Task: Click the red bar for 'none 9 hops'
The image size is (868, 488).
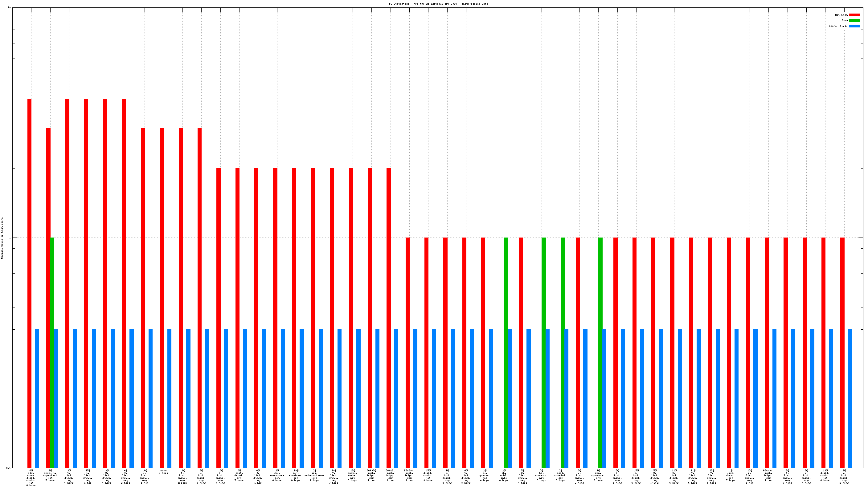Action: pyautogui.click(x=162, y=297)
